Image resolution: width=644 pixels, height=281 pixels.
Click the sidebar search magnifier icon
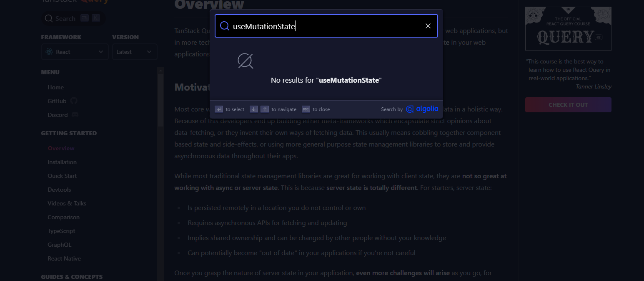49,18
